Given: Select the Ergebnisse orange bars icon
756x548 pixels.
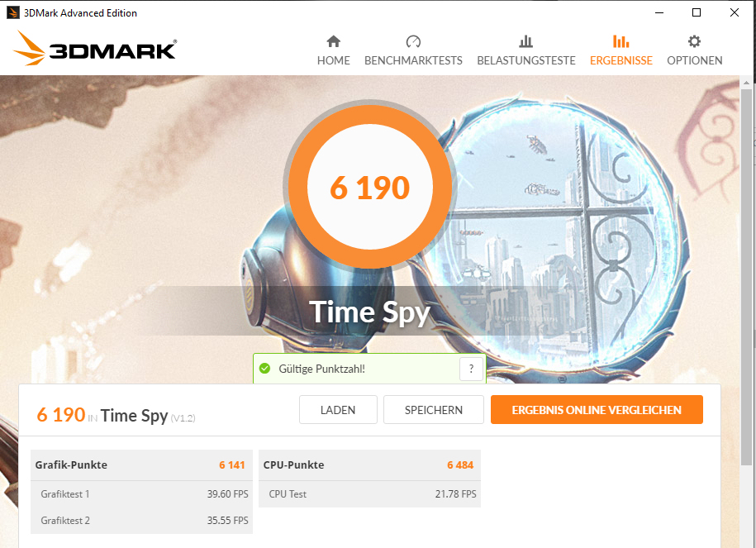Looking at the screenshot, I should [x=621, y=41].
